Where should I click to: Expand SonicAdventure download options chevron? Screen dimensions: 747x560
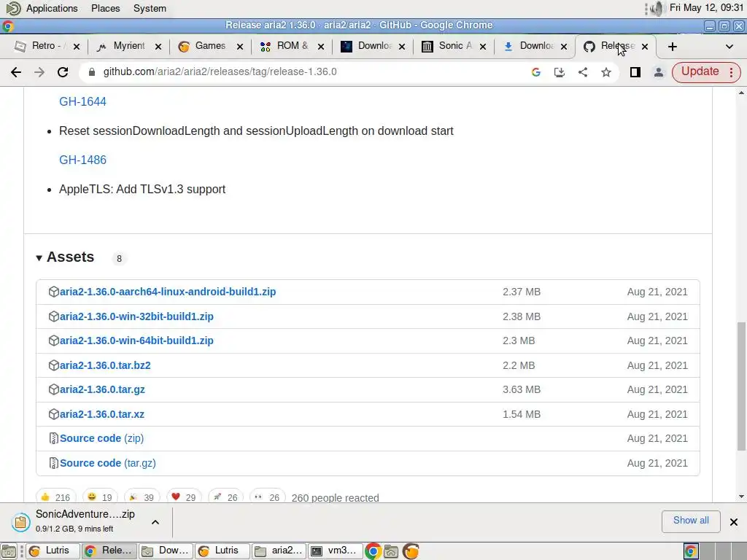155,522
